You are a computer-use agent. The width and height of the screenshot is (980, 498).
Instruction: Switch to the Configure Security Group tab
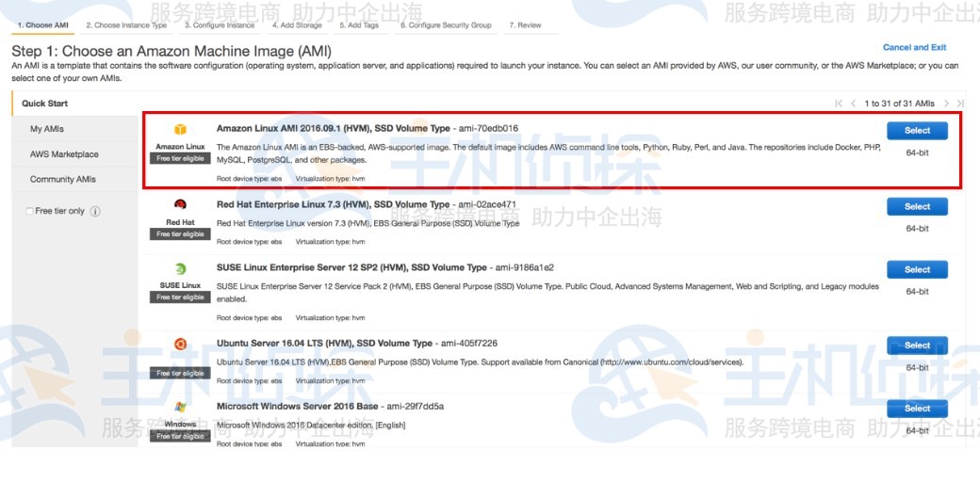point(446,25)
